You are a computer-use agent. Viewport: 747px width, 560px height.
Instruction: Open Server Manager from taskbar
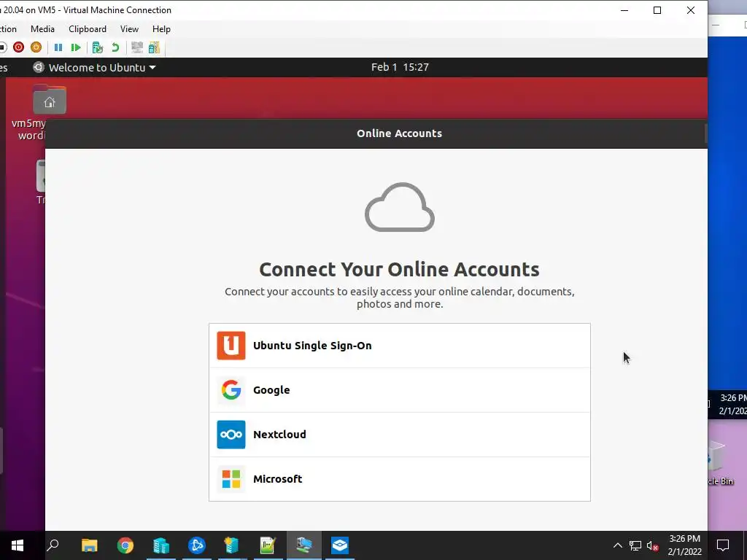(x=161, y=545)
